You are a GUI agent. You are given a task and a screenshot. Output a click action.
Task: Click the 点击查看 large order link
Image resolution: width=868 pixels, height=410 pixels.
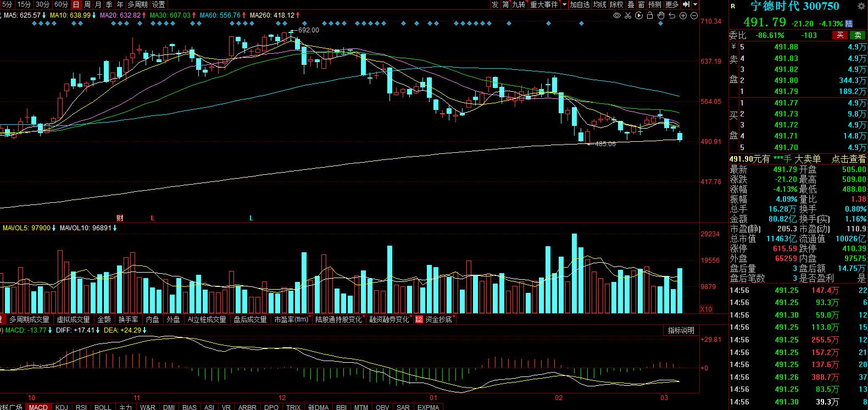coord(848,159)
